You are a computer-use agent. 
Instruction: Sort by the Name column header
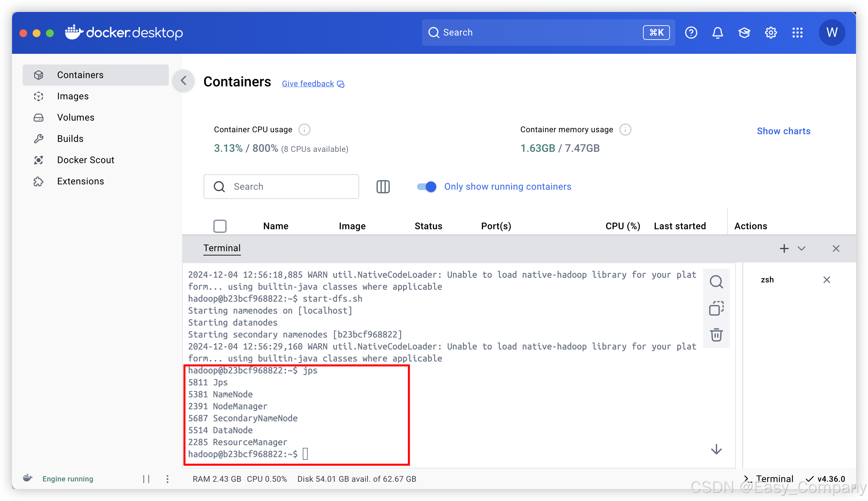tap(276, 226)
